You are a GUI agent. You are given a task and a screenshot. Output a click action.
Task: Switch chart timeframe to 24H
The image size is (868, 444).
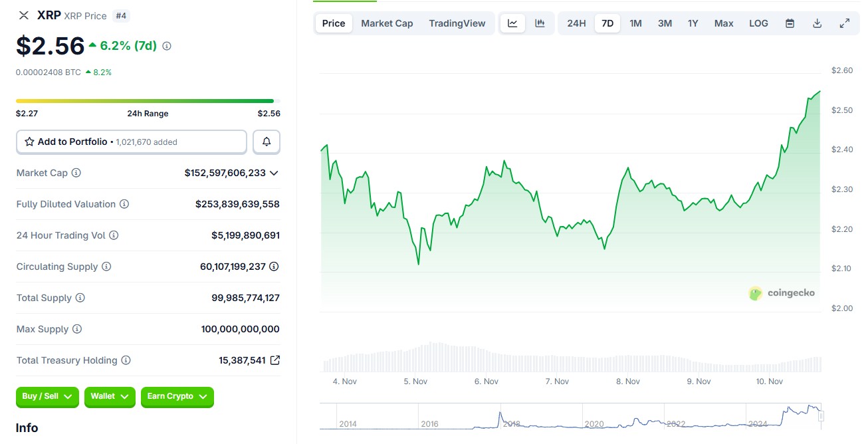point(576,23)
